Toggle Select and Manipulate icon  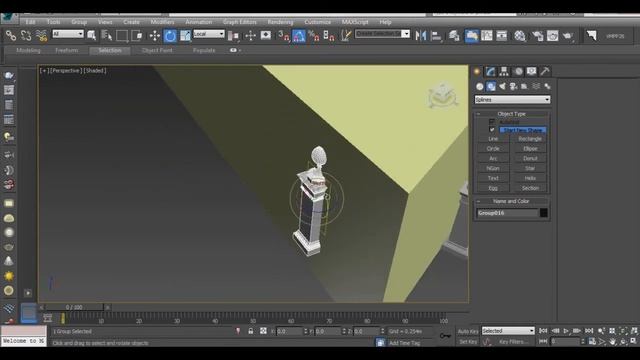250,36
